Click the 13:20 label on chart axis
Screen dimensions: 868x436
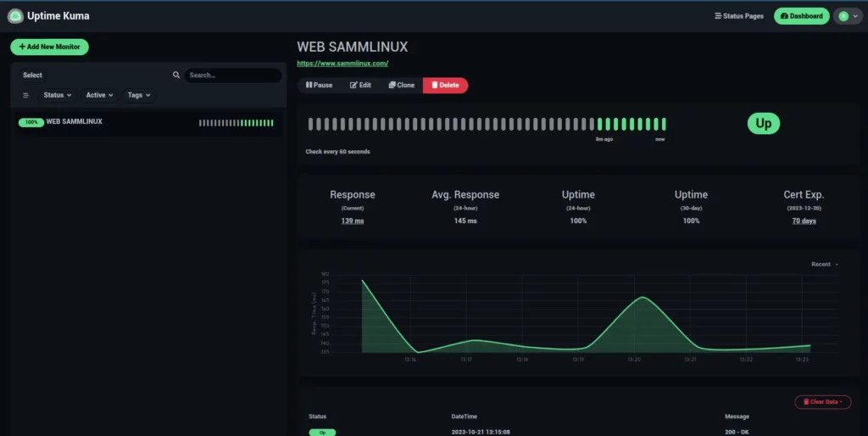coord(634,360)
